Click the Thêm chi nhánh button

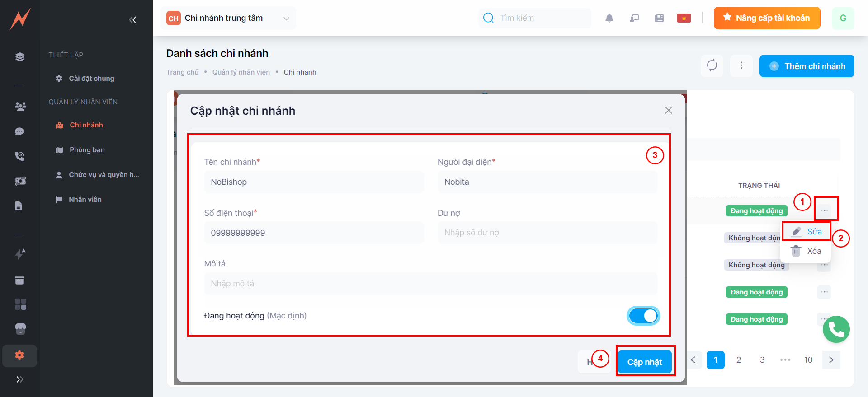807,66
